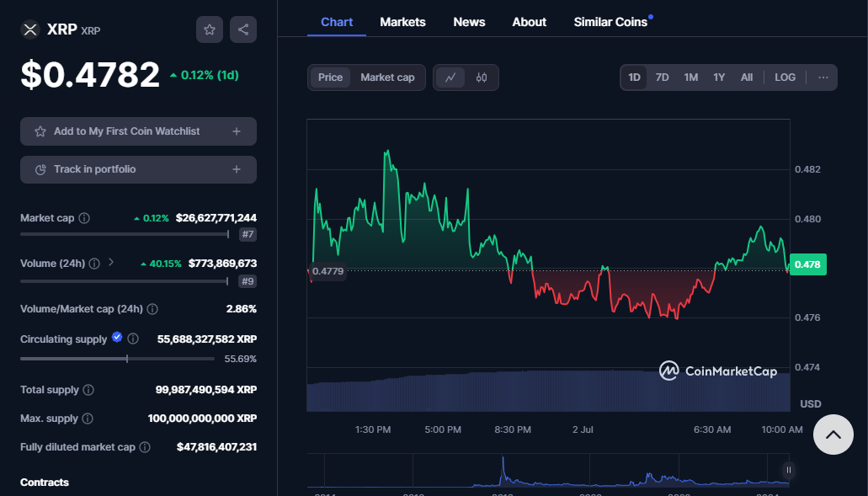Click the 100,000,000,000 XRP max supply
Image resolution: width=868 pixels, height=496 pixels.
point(202,419)
